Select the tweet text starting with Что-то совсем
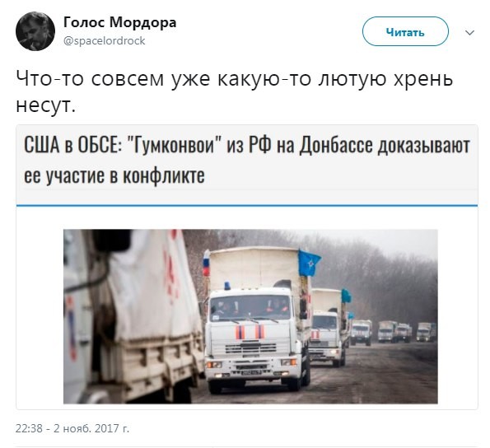490x448 pixels. point(235,92)
